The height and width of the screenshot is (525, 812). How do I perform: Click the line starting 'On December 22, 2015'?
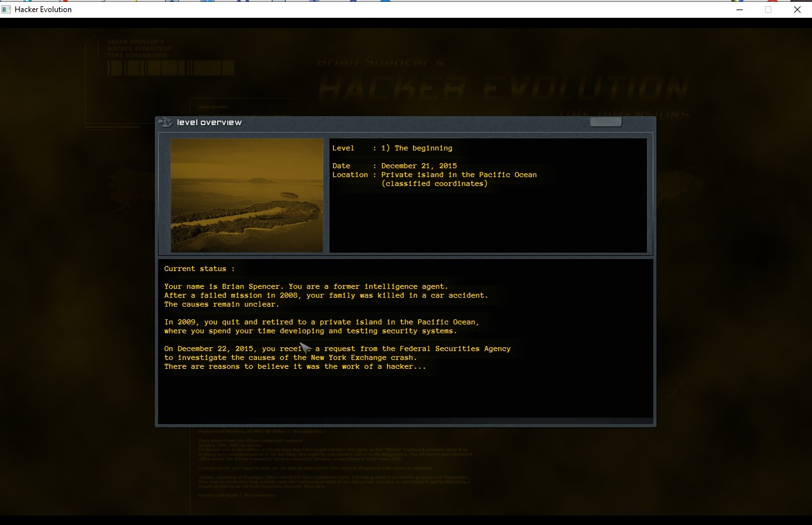(337, 349)
